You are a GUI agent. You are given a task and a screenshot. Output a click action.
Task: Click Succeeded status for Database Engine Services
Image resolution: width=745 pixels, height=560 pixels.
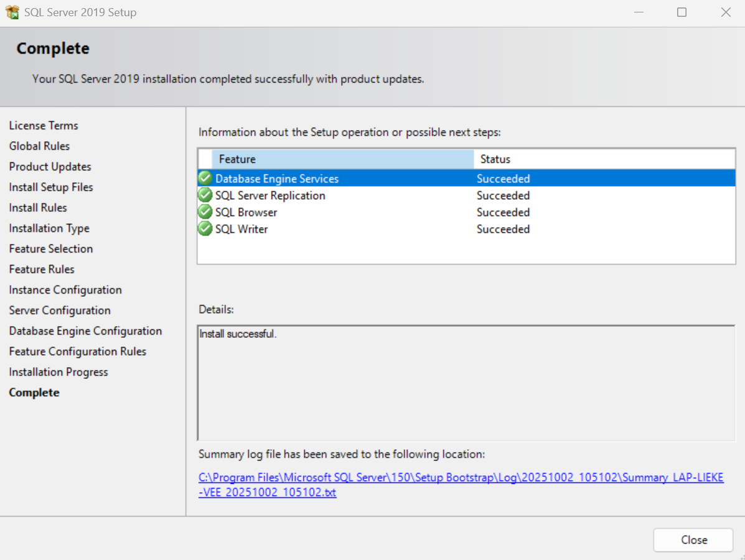pos(503,179)
